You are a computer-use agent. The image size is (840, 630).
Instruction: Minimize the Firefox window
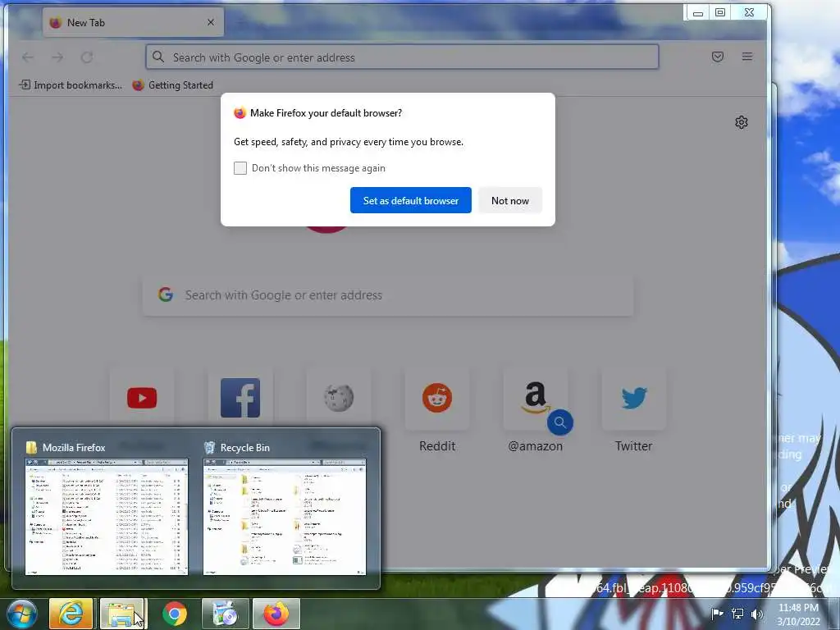[698, 13]
